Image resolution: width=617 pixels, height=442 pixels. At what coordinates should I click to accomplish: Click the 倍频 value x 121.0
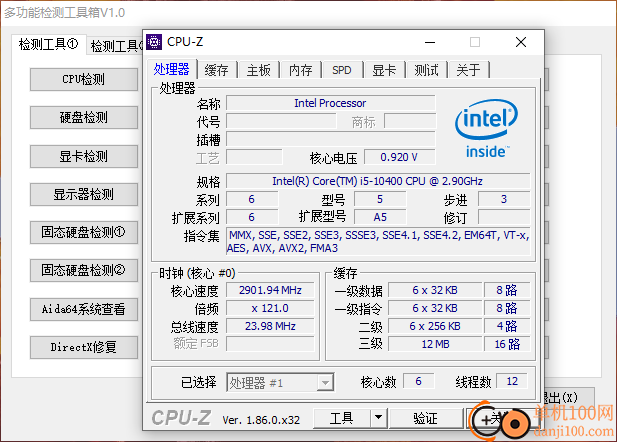(270, 308)
